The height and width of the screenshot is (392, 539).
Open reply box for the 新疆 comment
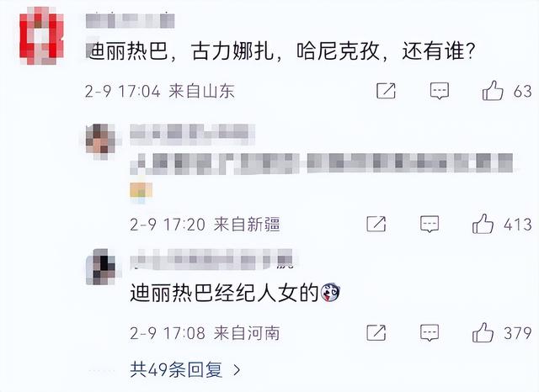[x=430, y=224]
